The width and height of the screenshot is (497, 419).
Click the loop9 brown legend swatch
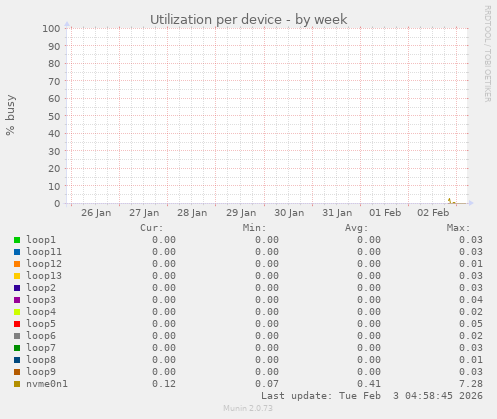point(17,372)
